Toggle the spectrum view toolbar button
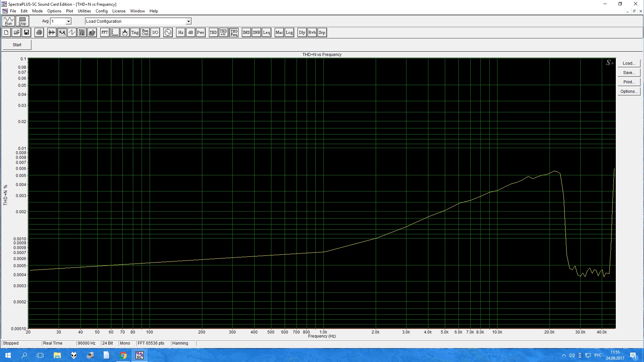This screenshot has height=362, width=644. pos(62,33)
